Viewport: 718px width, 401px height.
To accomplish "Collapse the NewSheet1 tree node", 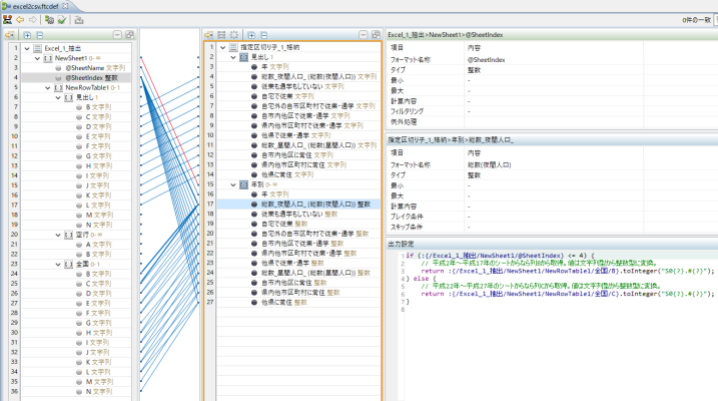I will pos(38,57).
